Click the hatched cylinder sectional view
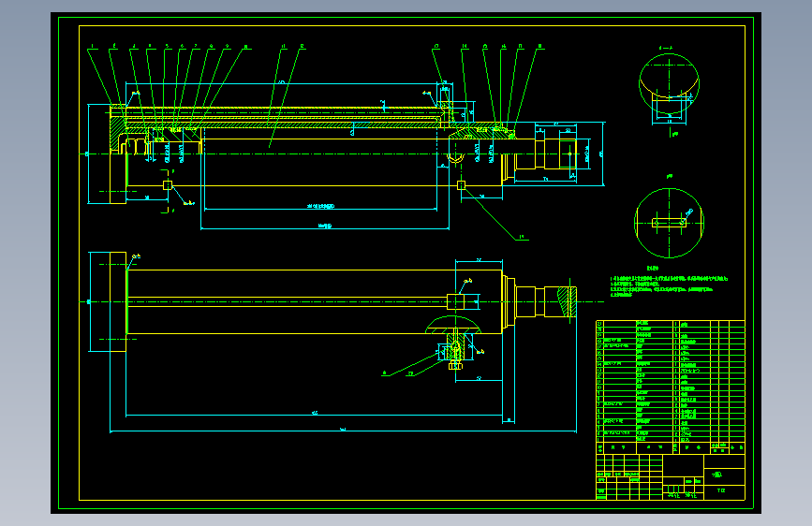 pyautogui.click(x=343, y=154)
